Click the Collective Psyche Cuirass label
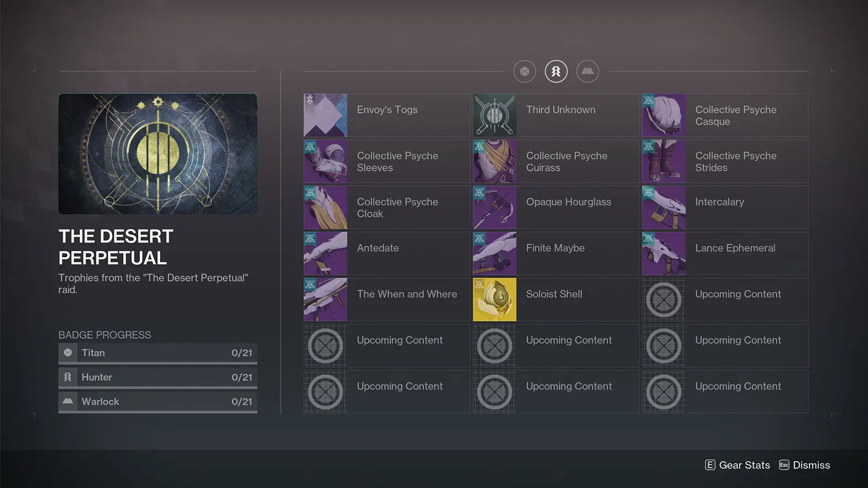Screen dimensions: 868x488 tap(566, 162)
